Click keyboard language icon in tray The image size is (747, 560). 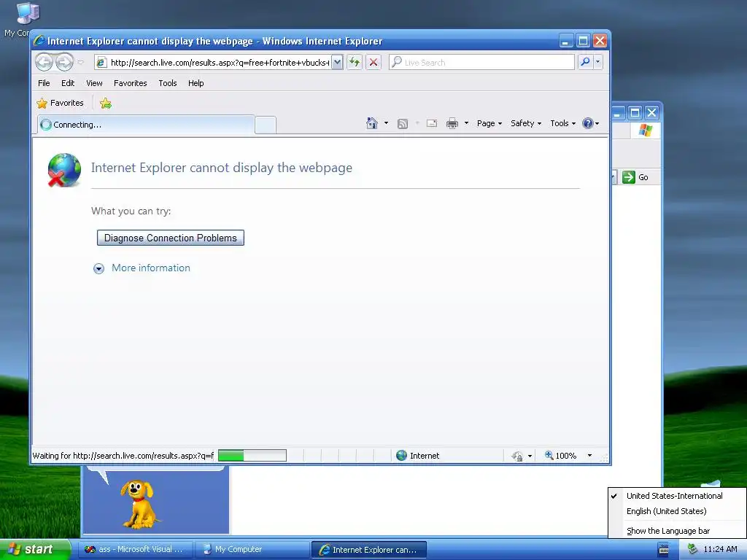point(663,550)
